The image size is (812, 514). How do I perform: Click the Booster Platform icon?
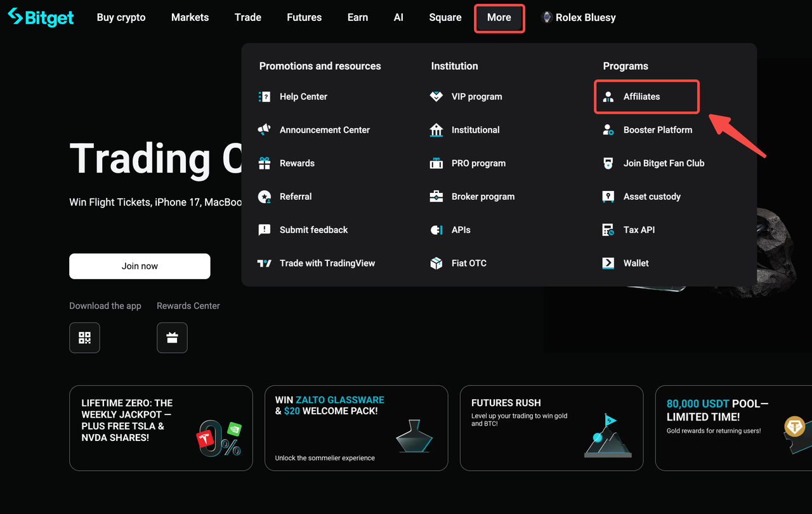608,129
